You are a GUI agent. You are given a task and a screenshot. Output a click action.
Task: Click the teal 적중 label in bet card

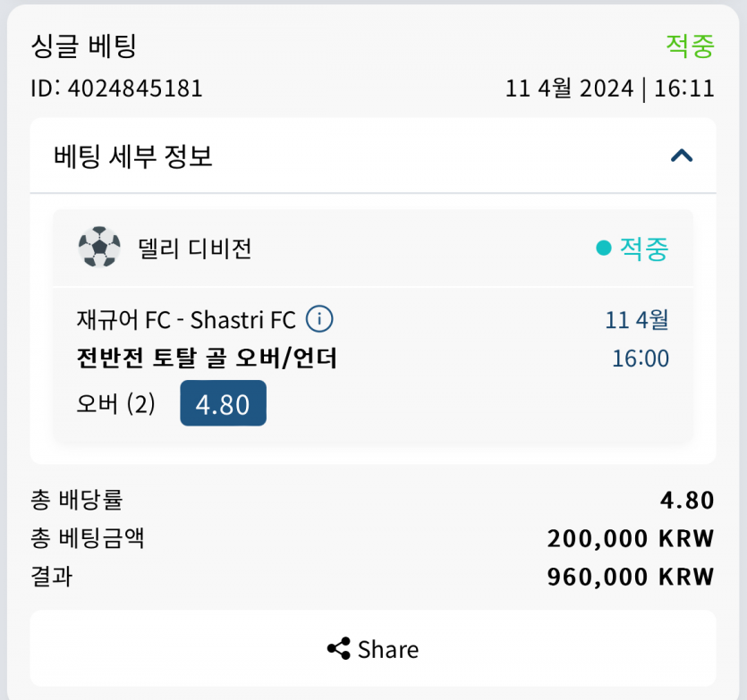click(644, 249)
